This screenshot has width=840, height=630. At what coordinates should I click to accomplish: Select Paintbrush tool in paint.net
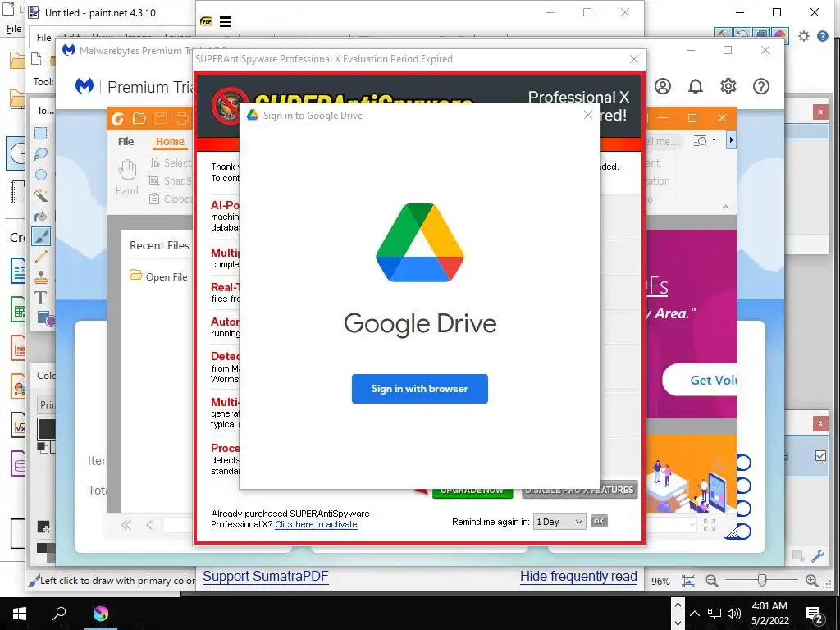[x=41, y=236]
